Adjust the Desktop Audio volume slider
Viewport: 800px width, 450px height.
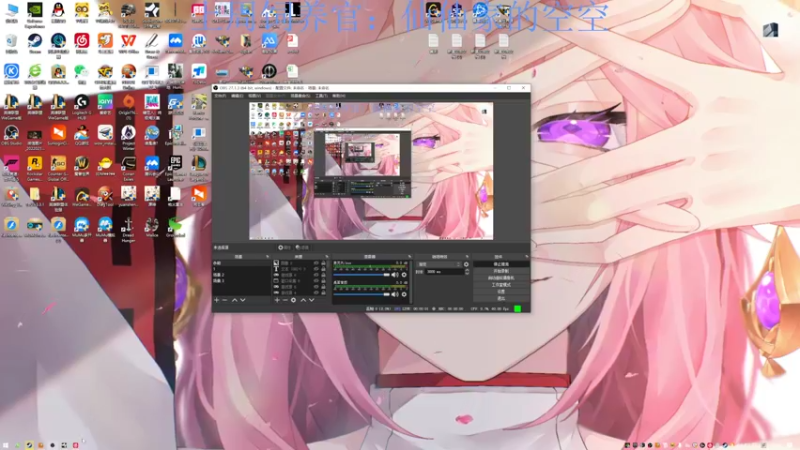point(361,294)
